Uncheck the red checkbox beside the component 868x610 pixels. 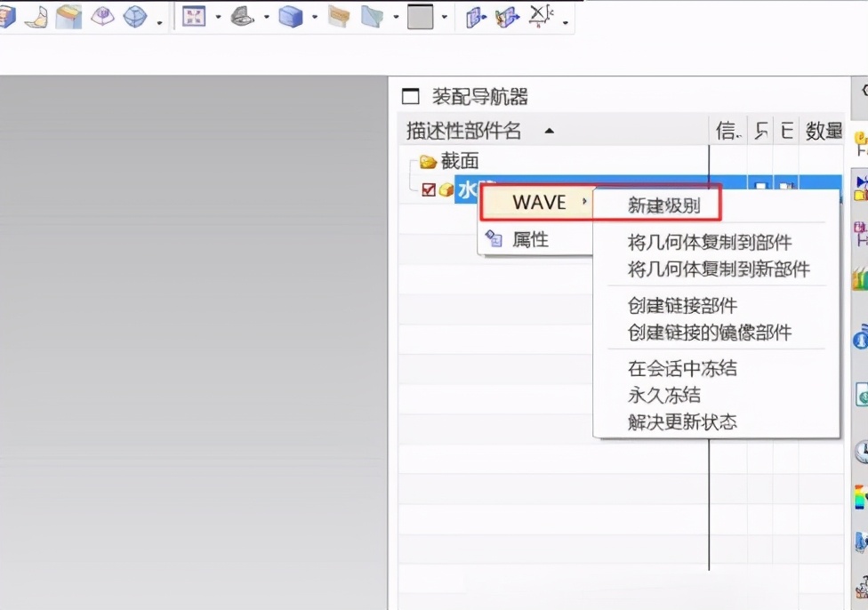429,189
